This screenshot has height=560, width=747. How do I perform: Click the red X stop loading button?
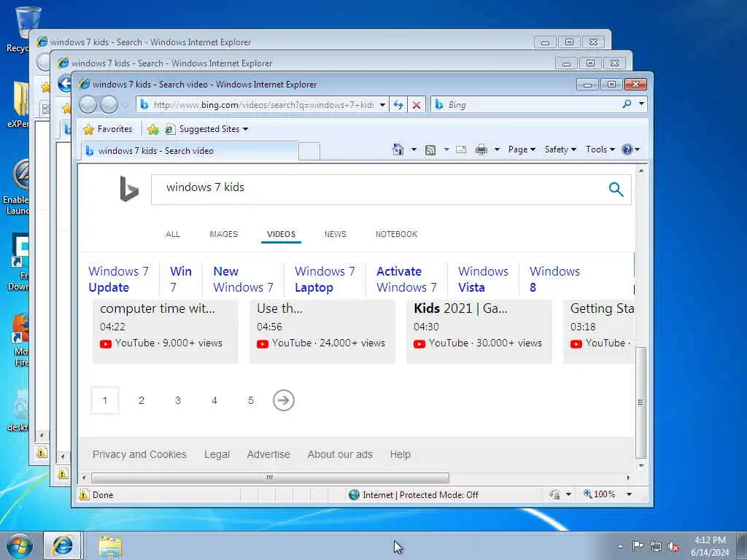(417, 105)
